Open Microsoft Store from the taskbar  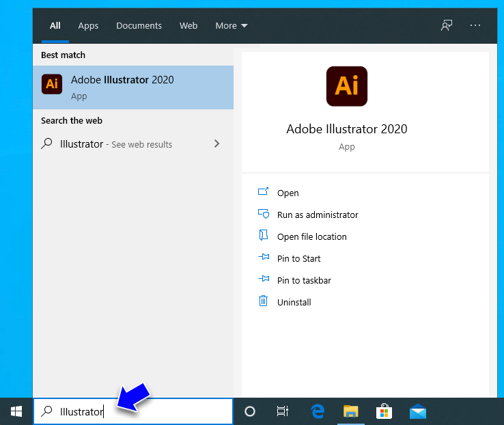384,411
